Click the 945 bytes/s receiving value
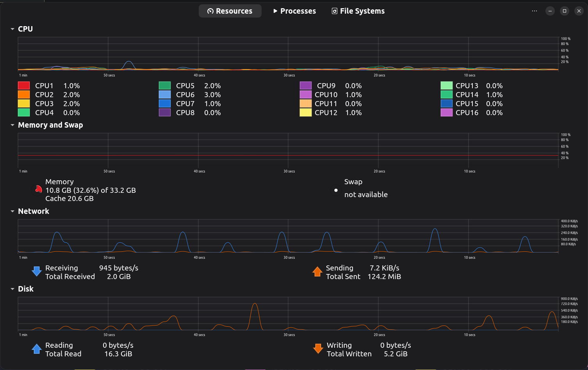Viewport: 588px width, 370px height. pos(119,268)
